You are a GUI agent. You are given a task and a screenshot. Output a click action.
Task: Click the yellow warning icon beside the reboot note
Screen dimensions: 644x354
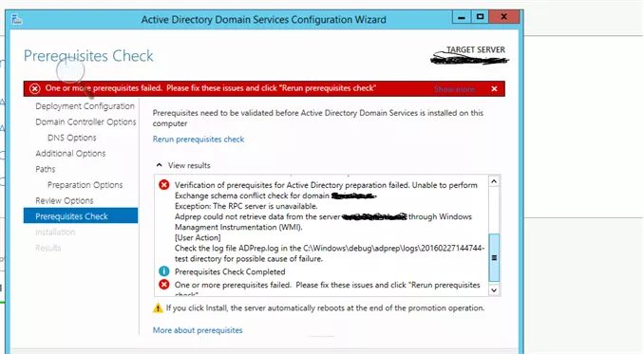[x=158, y=307]
